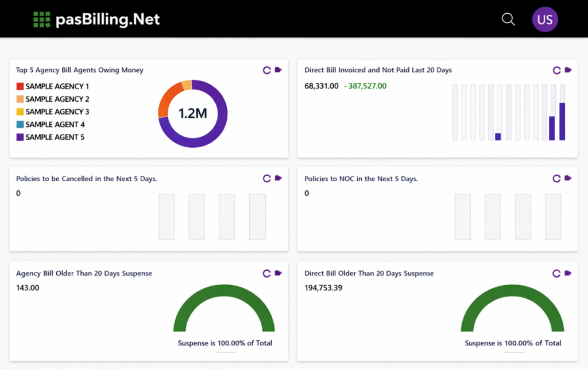588x369 pixels.
Task: Refresh Top 5 Agency Bill Agents card
Action: pyautogui.click(x=266, y=70)
